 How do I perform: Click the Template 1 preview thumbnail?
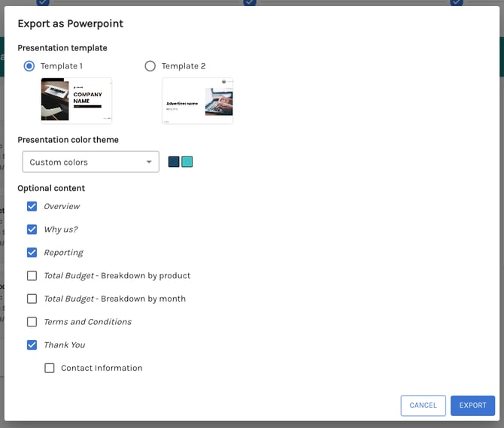pyautogui.click(x=76, y=100)
